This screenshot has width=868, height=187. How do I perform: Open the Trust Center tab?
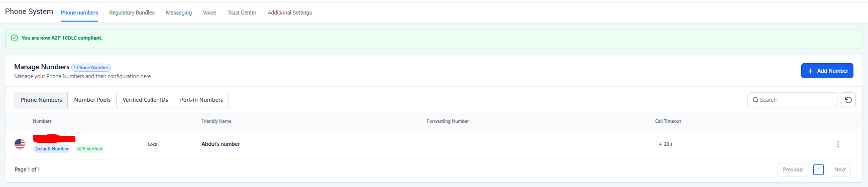(x=242, y=13)
